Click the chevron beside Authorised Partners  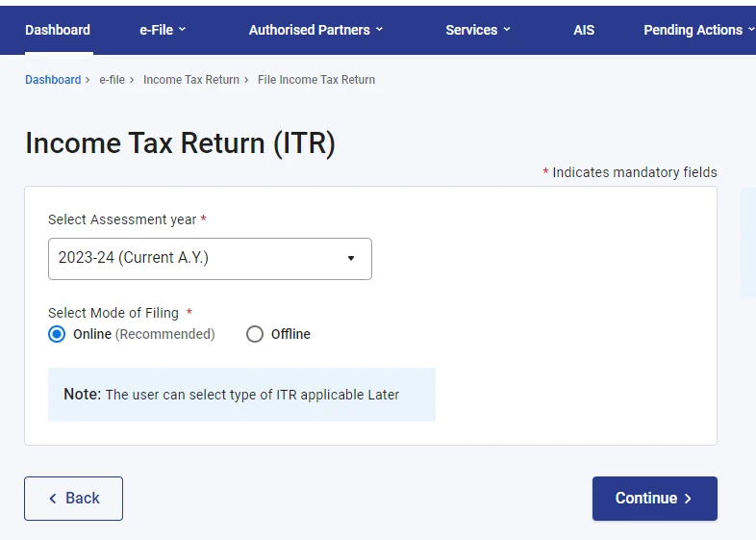[x=379, y=30]
